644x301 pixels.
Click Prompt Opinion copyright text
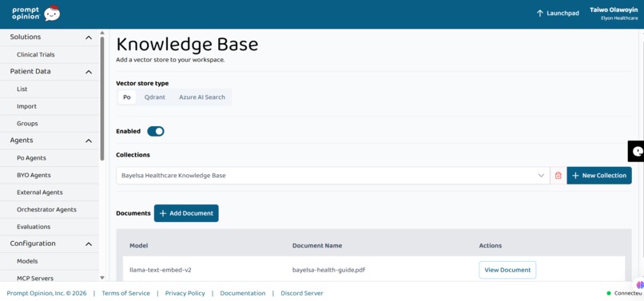[47, 293]
